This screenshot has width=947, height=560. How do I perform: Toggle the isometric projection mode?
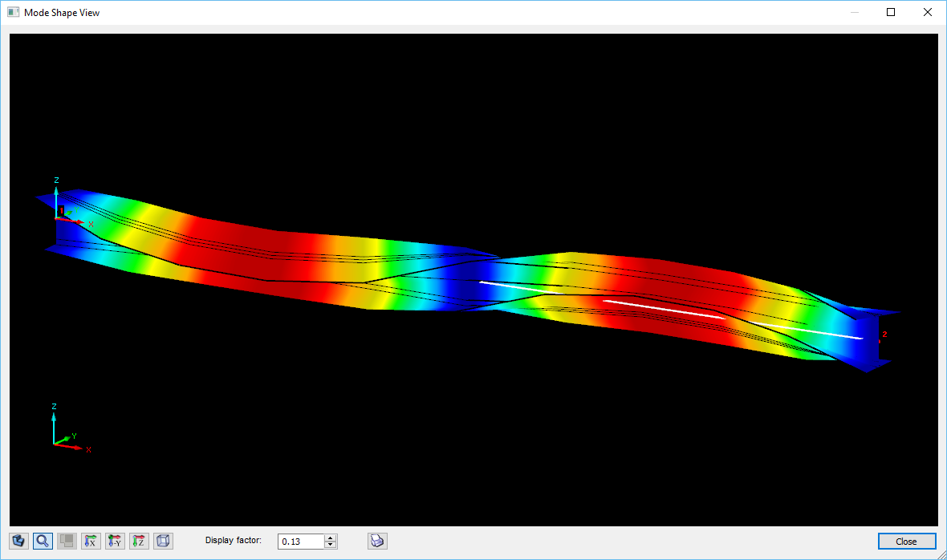coord(163,540)
